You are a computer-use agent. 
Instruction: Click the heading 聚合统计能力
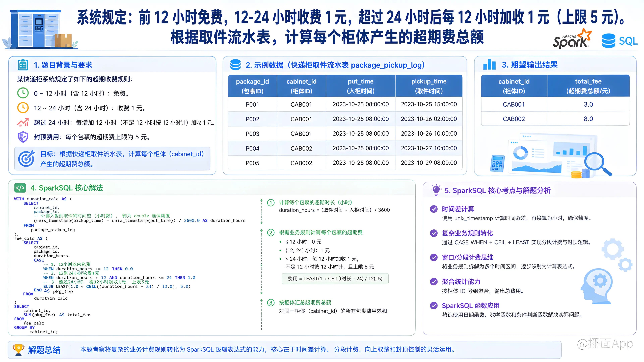coord(461,282)
